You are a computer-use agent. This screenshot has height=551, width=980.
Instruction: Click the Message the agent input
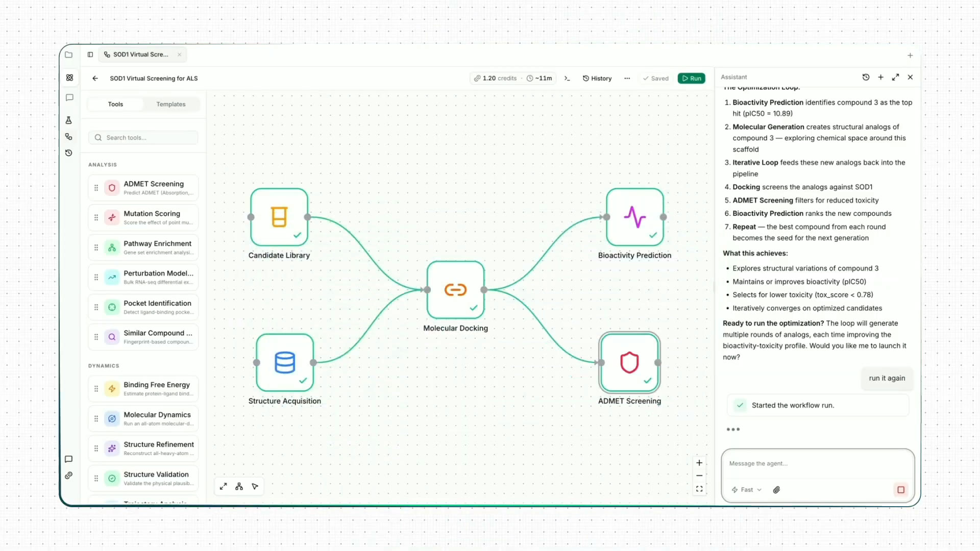[818, 464]
